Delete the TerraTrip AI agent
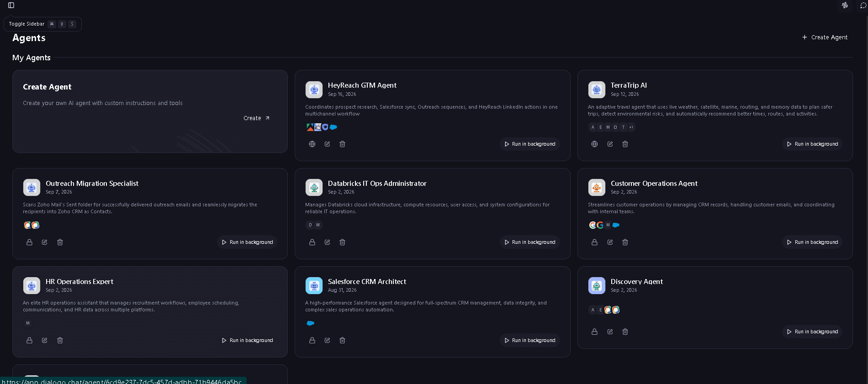The image size is (868, 384). (x=625, y=144)
